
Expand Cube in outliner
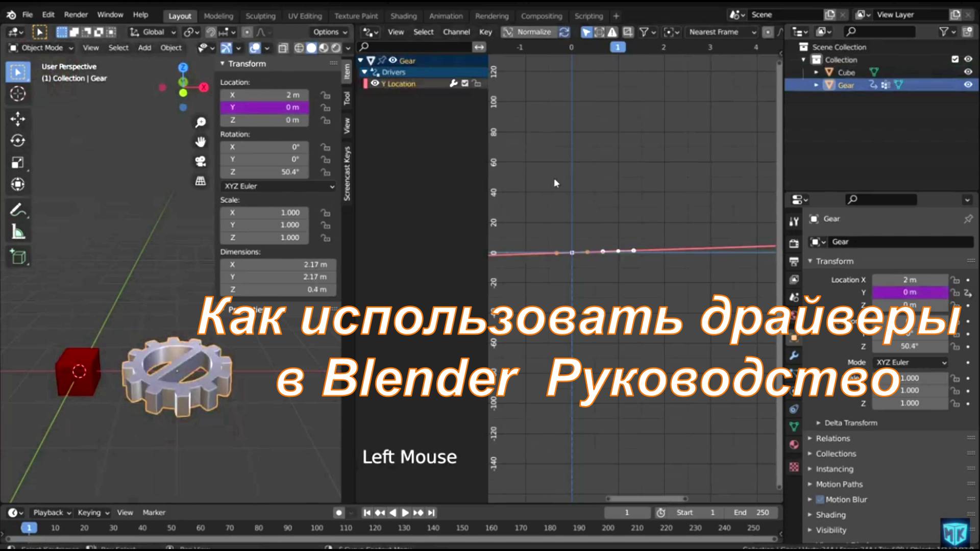[x=816, y=72]
